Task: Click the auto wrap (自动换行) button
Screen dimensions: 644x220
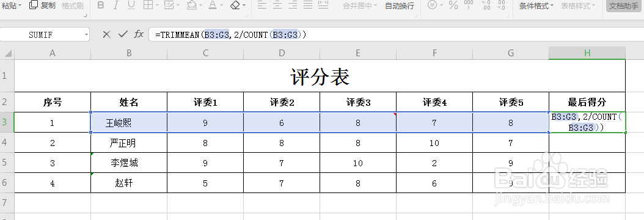Action: click(x=400, y=6)
